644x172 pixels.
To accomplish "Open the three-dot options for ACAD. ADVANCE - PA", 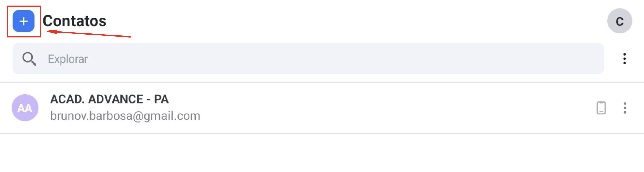I will [625, 108].
